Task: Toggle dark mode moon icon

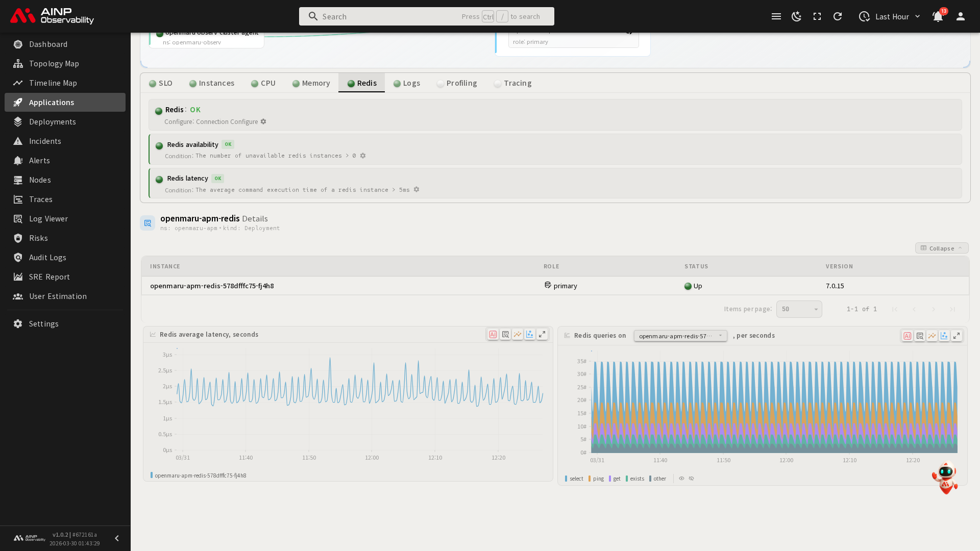Action: click(x=796, y=16)
